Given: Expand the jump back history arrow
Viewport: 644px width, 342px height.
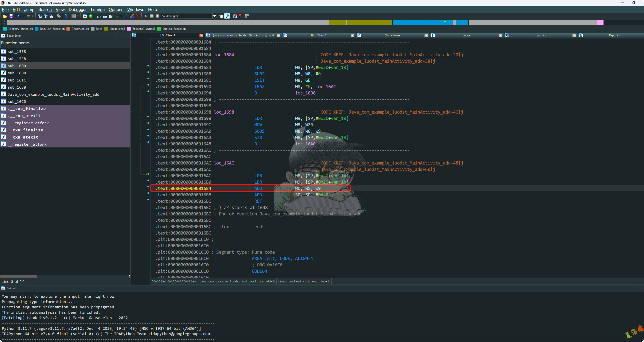Looking at the screenshot, I should point(24,16).
